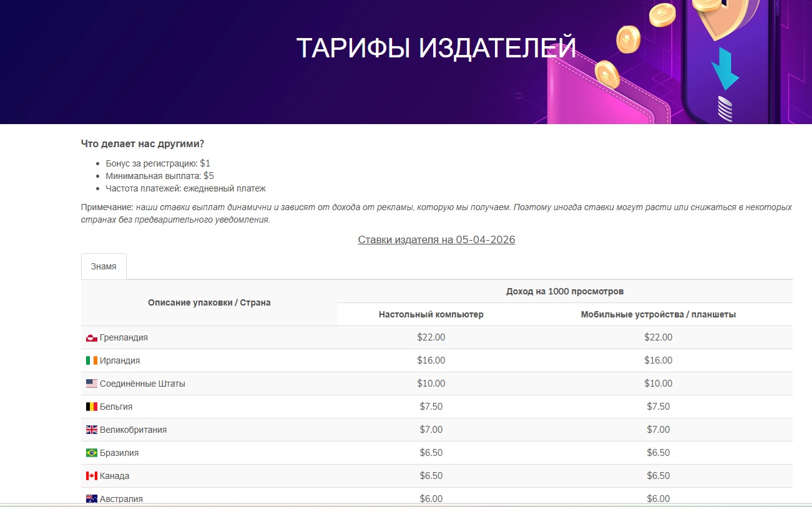Click the Описание упаковки / Страна header
This screenshot has height=507, width=812.
pyautogui.click(x=208, y=302)
